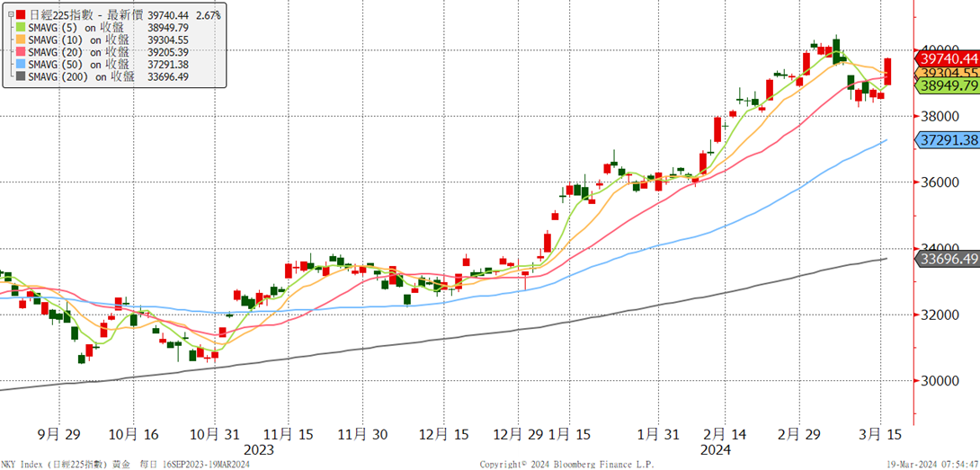Click the legend value '39205.39'
Viewport: 980px width, 470px height.
coord(167,51)
